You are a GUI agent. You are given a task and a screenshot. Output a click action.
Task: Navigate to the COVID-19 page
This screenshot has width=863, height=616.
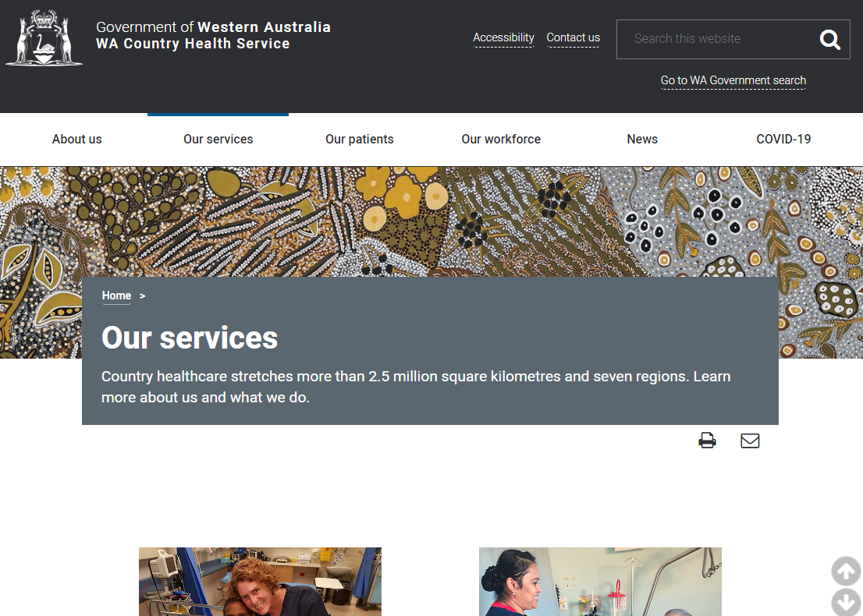[x=783, y=140]
